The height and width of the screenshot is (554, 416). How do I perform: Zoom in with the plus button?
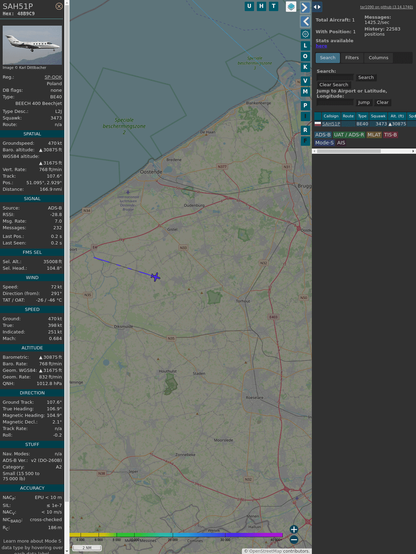coord(294,529)
